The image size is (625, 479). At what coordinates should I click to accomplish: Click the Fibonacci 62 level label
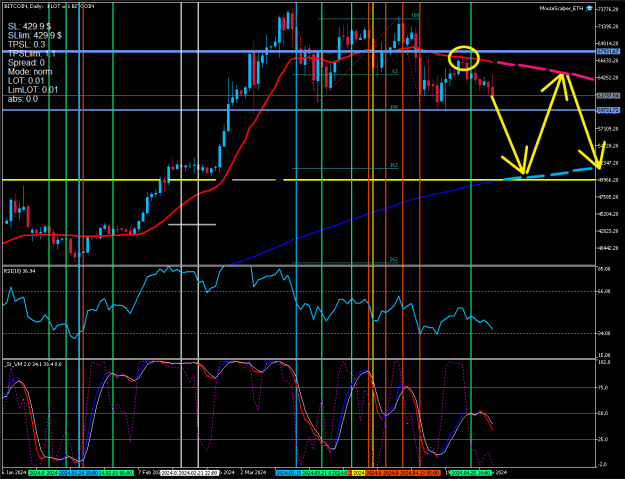395,71
